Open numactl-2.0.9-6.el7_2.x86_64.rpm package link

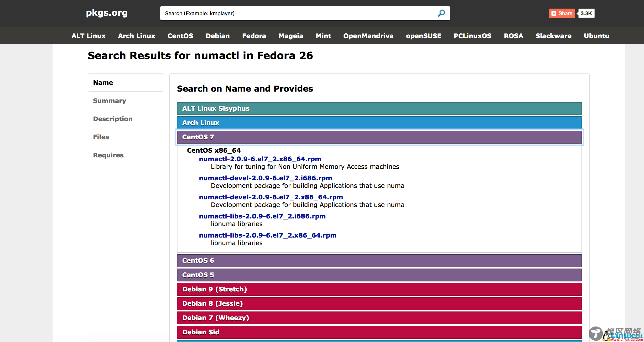click(260, 159)
